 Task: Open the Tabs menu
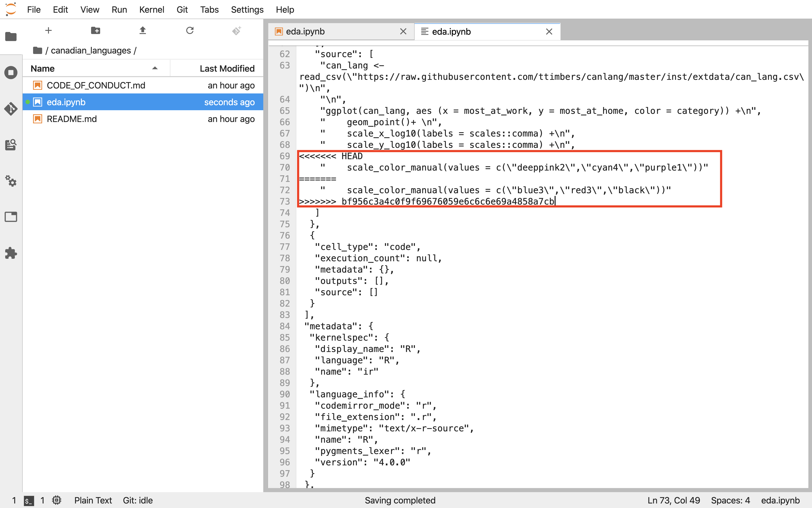tap(209, 9)
